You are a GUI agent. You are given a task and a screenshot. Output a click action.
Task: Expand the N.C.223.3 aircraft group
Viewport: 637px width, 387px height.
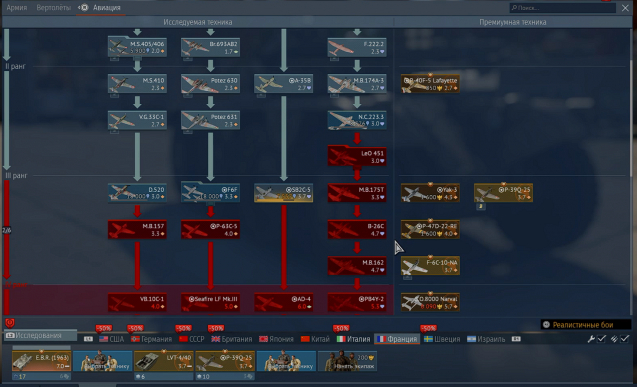[x=357, y=120]
